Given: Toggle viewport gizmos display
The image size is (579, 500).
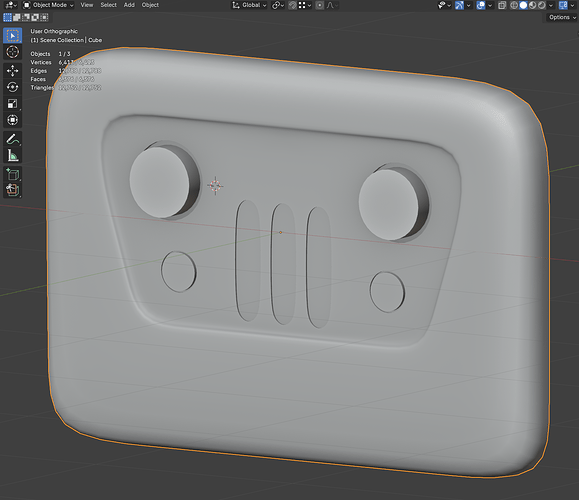Looking at the screenshot, I should [x=459, y=5].
